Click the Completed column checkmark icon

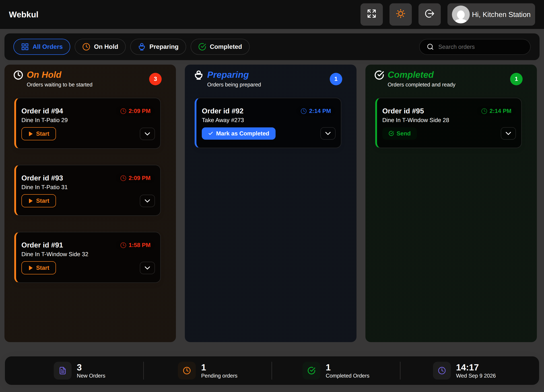[379, 75]
